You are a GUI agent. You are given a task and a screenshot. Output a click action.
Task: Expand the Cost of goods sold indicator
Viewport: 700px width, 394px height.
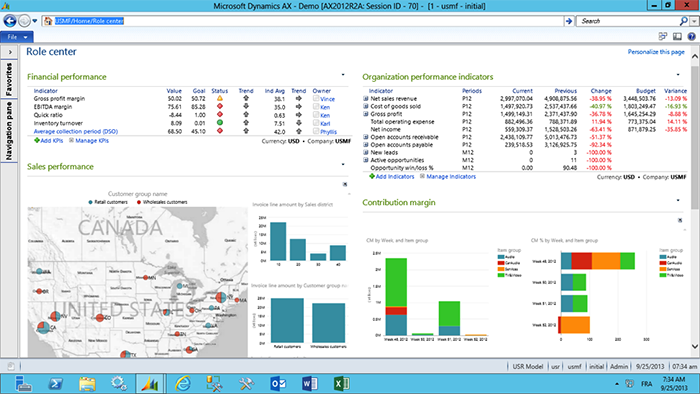366,106
